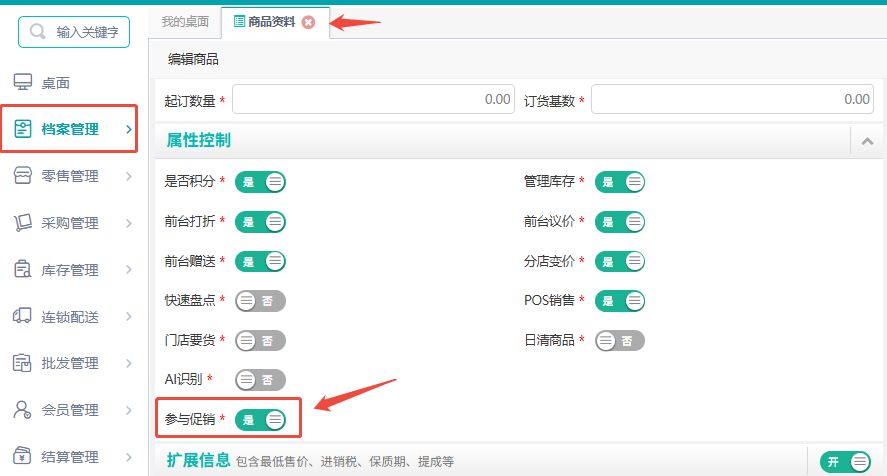Switch to the 我的桌面 tab
The image size is (887, 476).
point(185,22)
